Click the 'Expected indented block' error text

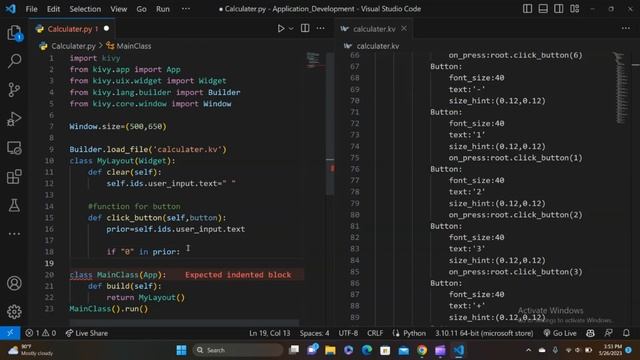point(238,275)
